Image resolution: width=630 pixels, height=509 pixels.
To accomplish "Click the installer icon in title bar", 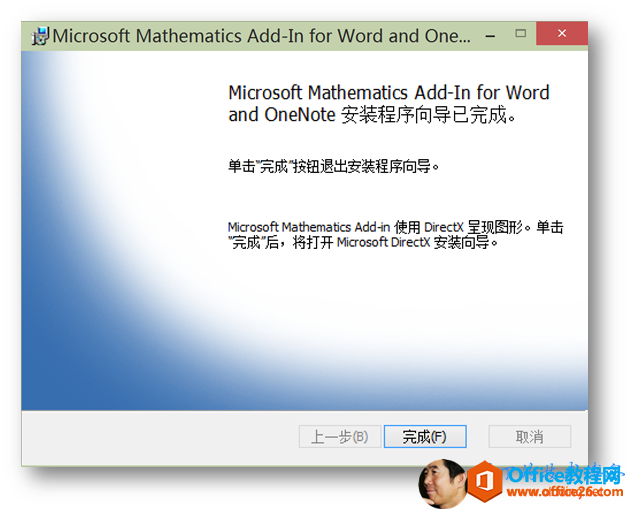I will [x=40, y=36].
